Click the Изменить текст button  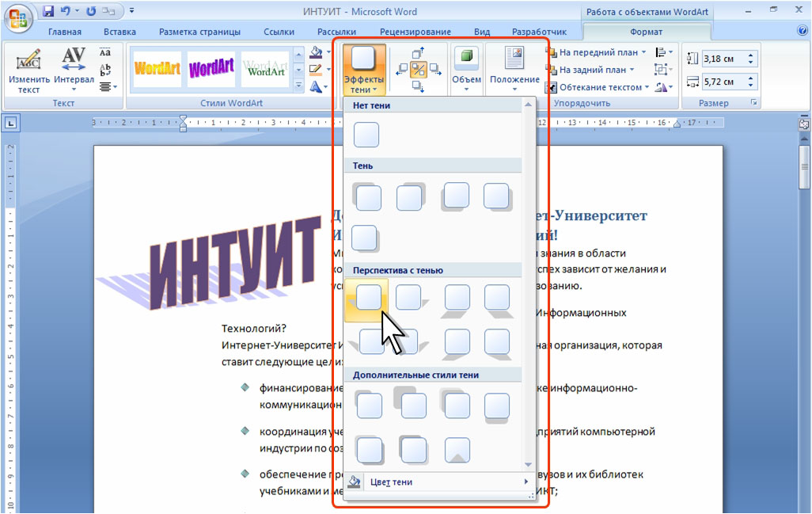[x=29, y=70]
